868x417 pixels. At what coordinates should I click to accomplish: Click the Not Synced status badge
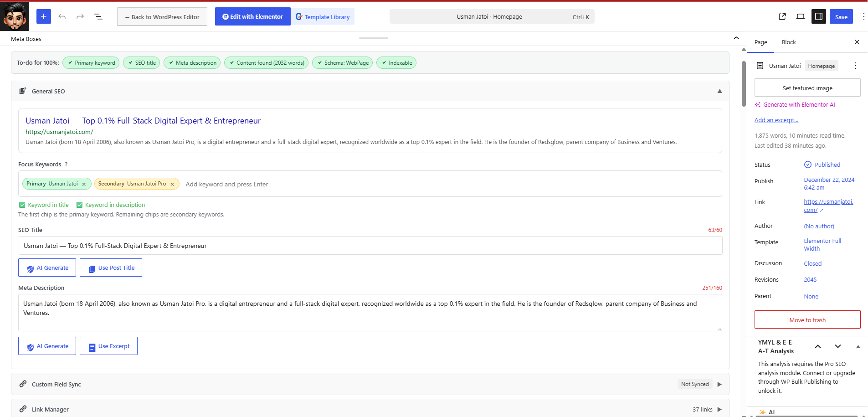pos(695,384)
